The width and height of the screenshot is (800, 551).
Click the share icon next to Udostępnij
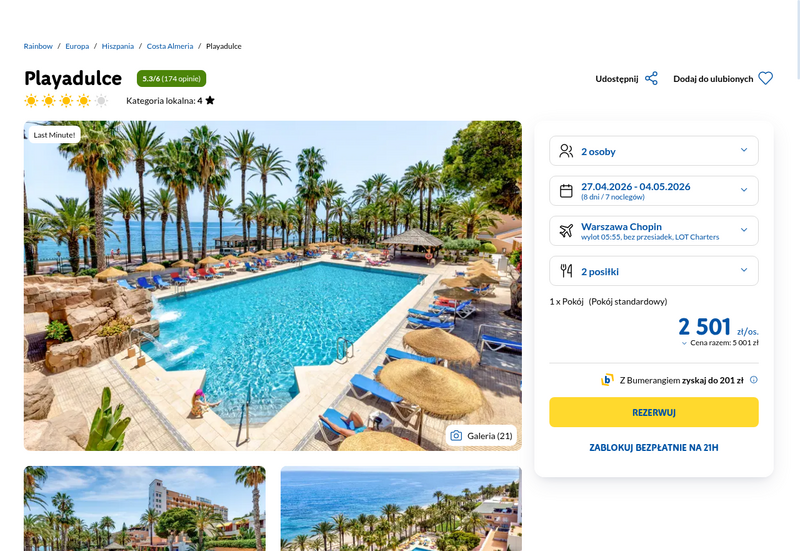[651, 79]
